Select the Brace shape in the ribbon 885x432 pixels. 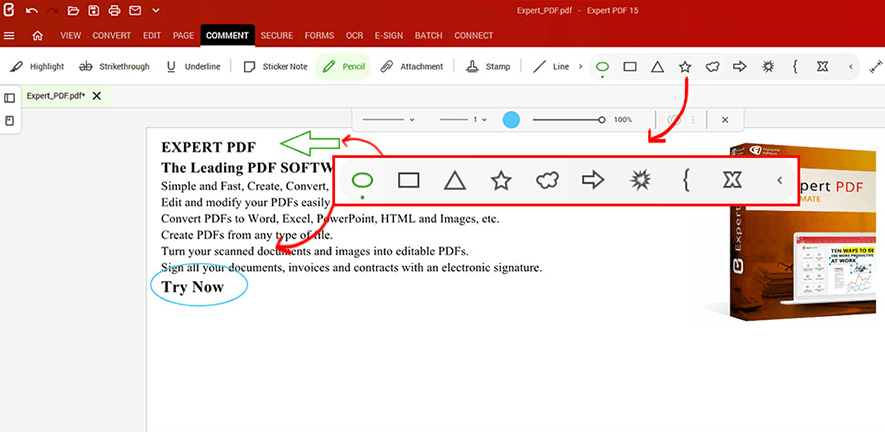795,67
